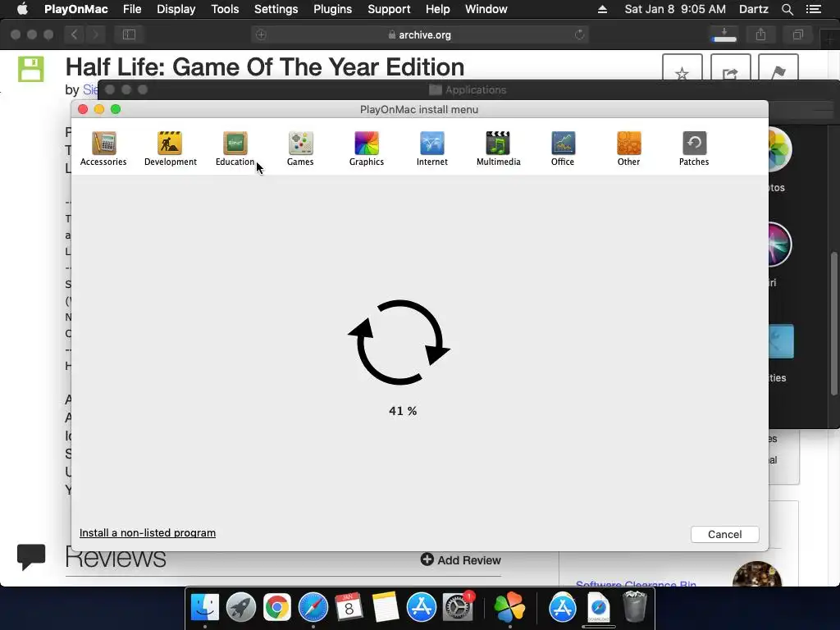Open the Display menu
The width and height of the screenshot is (840, 630).
[x=176, y=9]
